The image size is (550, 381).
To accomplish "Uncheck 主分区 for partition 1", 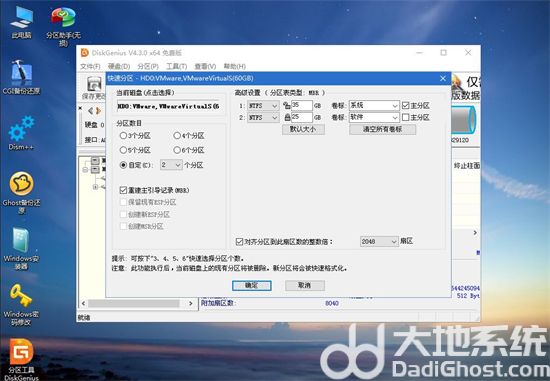I will (x=405, y=105).
